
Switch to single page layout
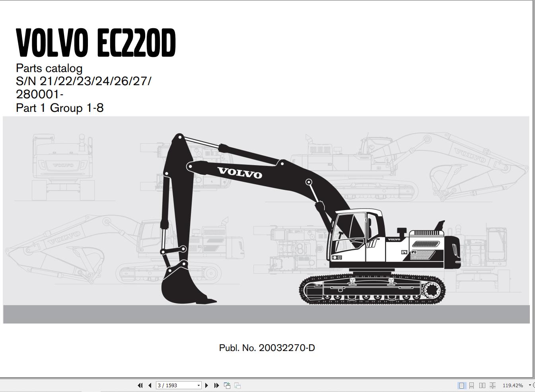pos(461,385)
